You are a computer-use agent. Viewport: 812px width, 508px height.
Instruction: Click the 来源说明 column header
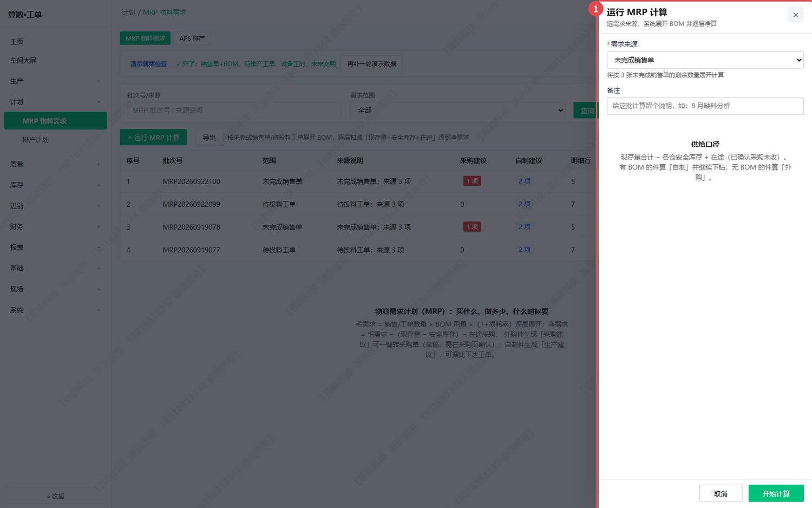click(x=350, y=161)
